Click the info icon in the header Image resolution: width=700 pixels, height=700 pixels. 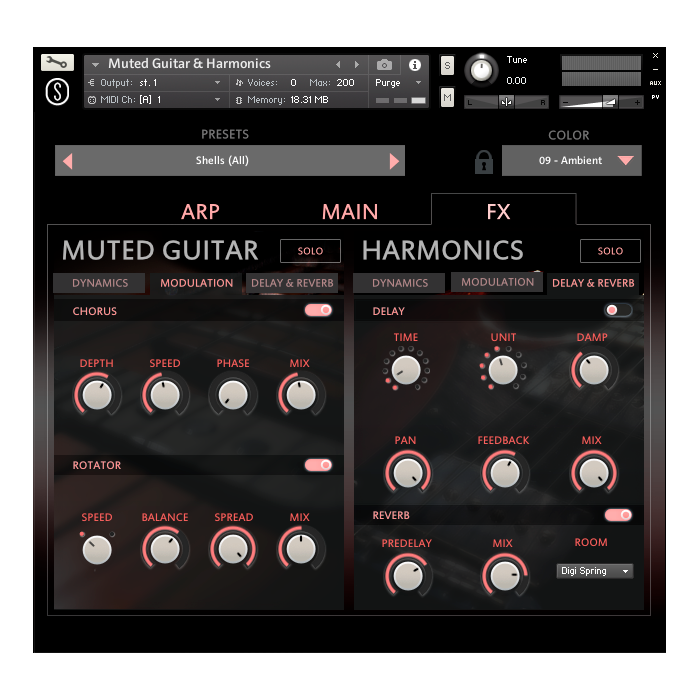[415, 64]
